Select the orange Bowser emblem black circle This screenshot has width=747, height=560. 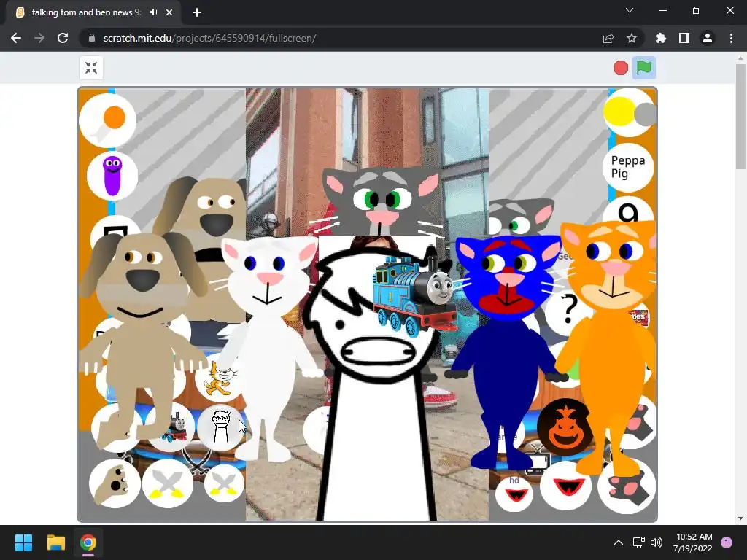tap(564, 426)
